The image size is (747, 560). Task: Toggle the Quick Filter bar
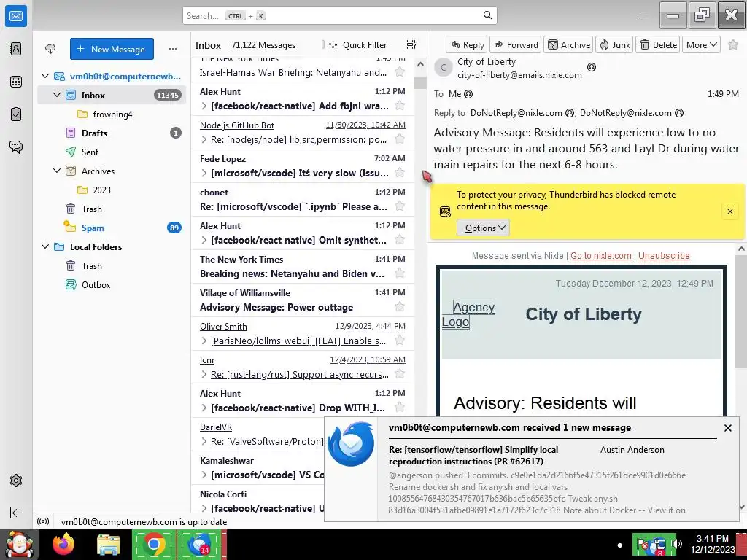(357, 44)
